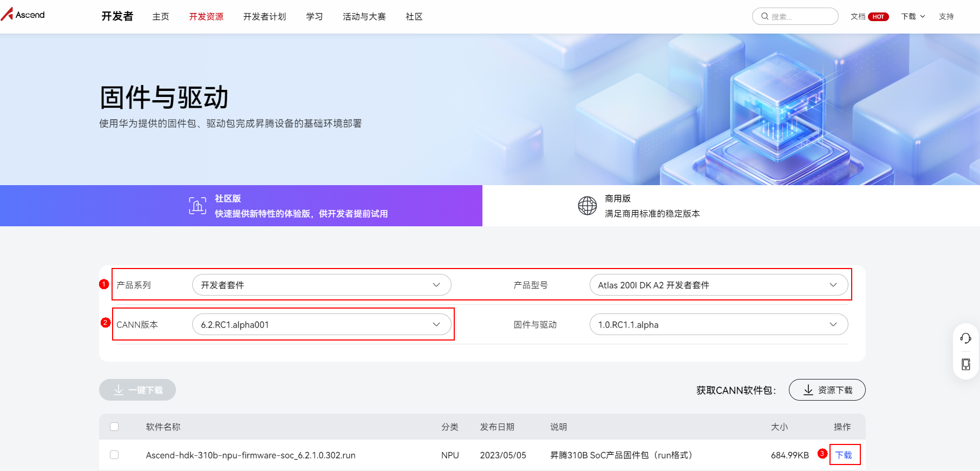Check the Ascend-hdk-310b-npu-firmware row checkbox
This screenshot has width=980, height=471.
tap(114, 455)
